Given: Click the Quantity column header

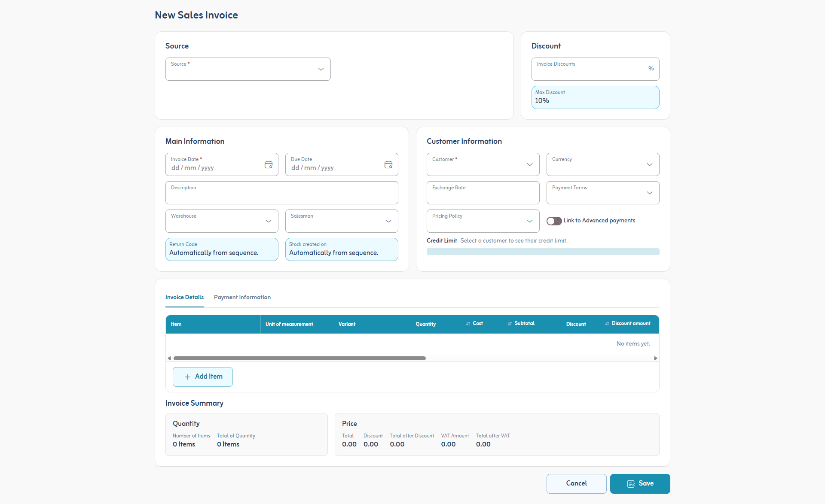Looking at the screenshot, I should 425,324.
